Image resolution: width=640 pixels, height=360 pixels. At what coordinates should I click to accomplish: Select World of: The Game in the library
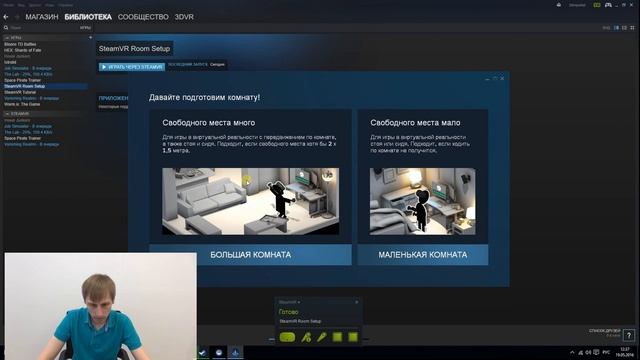[22, 104]
